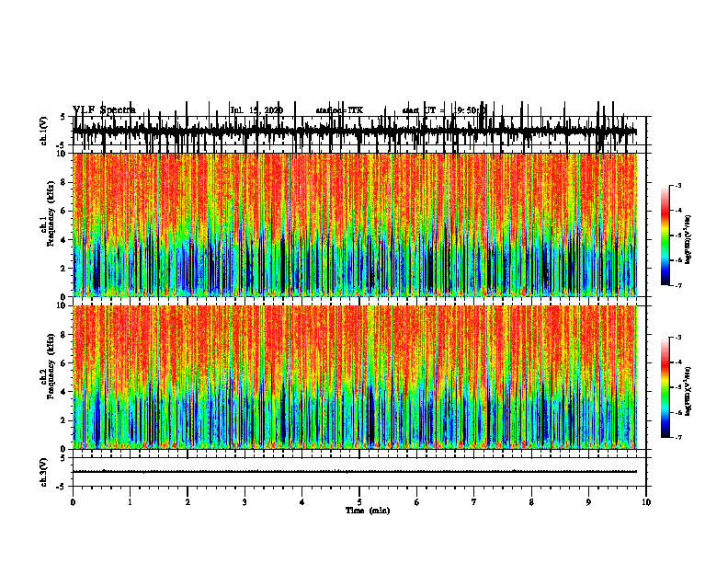
Task: Click the "station=ITK" header label
Action: [339, 110]
